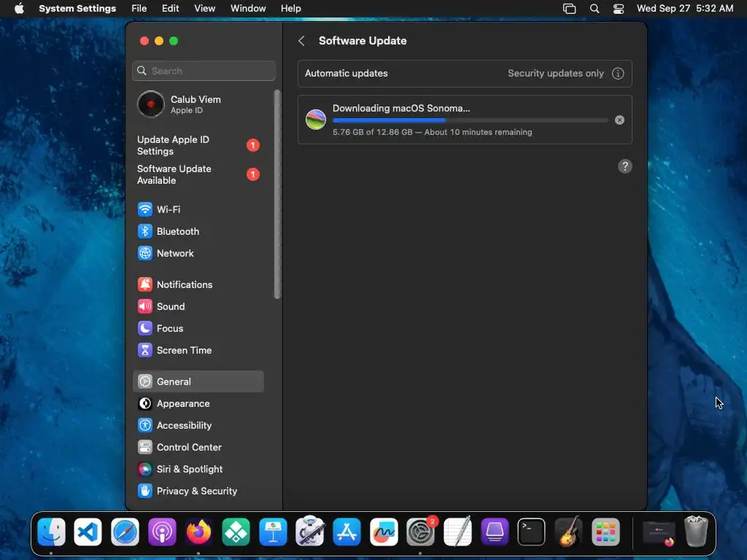
Task: Open GarageBand from the Dock
Action: click(569, 532)
